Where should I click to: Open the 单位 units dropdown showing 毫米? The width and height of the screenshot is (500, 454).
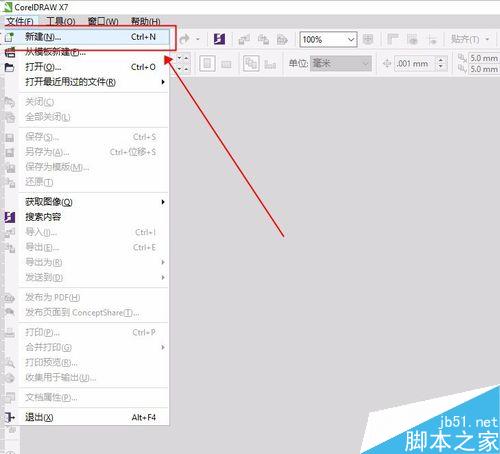coord(341,63)
